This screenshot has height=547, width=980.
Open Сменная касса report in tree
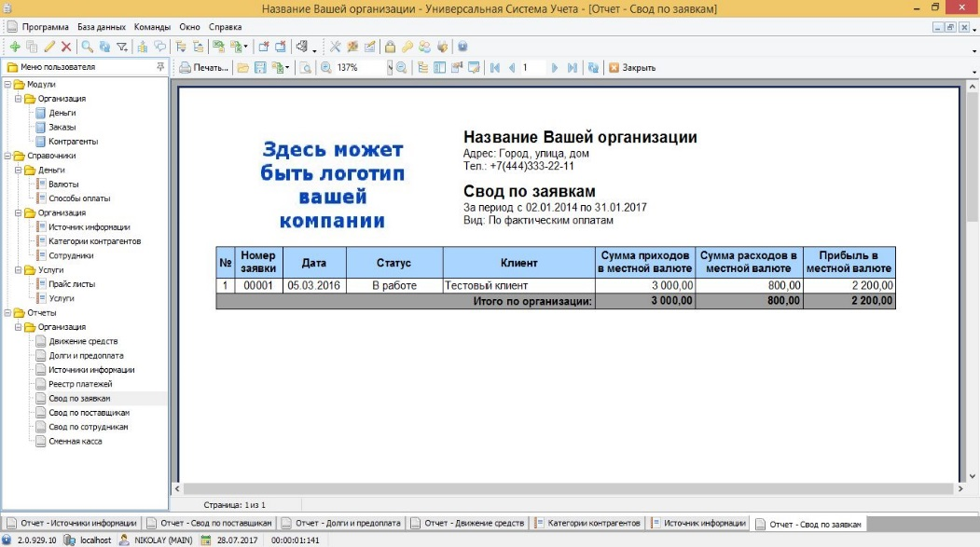coord(76,441)
